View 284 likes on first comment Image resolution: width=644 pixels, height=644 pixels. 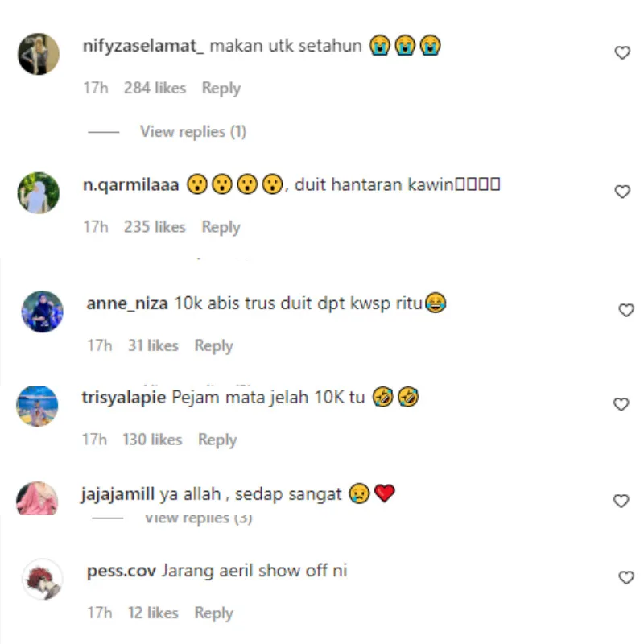(x=155, y=88)
